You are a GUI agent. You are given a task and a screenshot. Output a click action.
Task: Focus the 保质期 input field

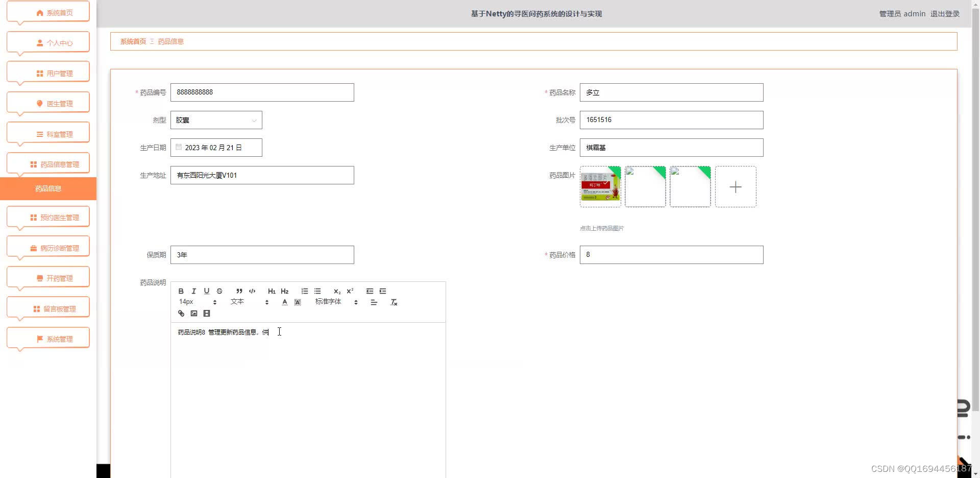[262, 255]
